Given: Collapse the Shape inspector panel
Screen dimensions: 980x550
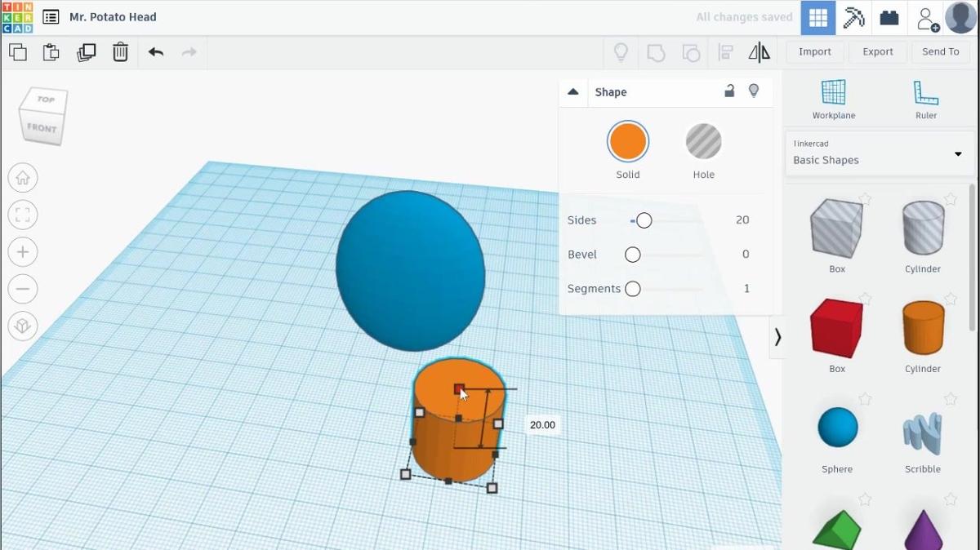Looking at the screenshot, I should point(573,91).
